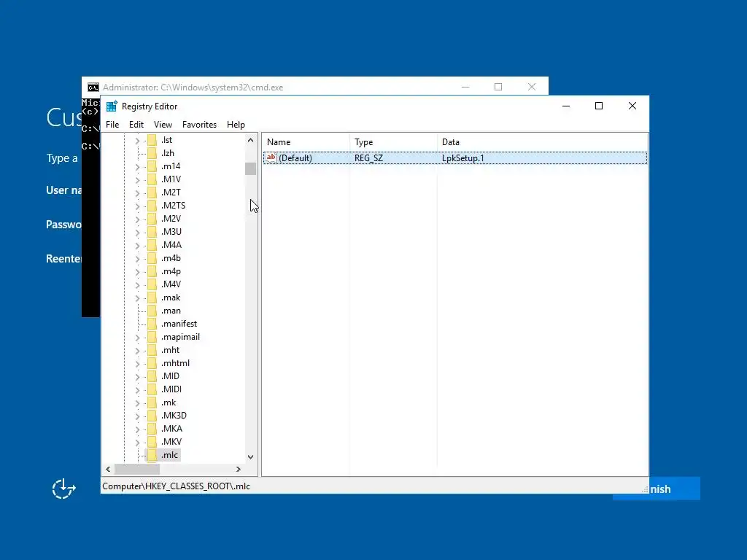Open the File menu in Registry Editor
Viewport: 747px width, 560px height.
click(x=112, y=124)
